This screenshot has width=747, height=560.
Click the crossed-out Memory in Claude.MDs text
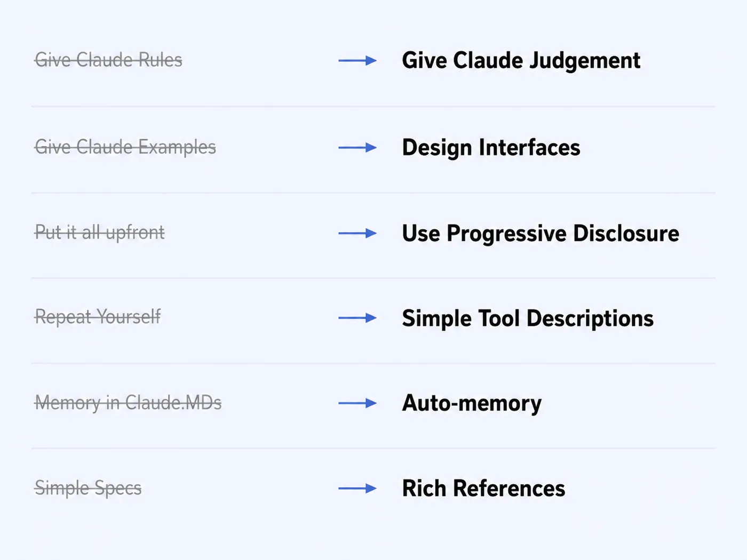[x=128, y=403]
